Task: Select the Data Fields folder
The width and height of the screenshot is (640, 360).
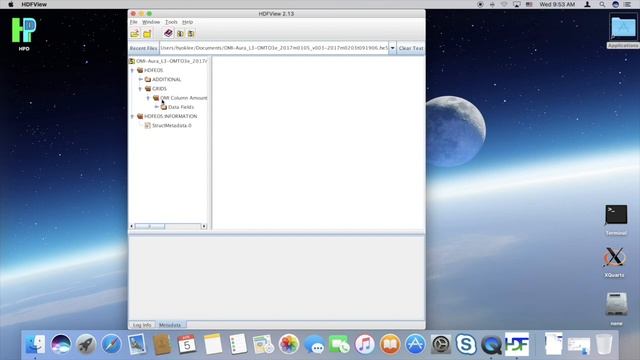Action: click(x=181, y=107)
